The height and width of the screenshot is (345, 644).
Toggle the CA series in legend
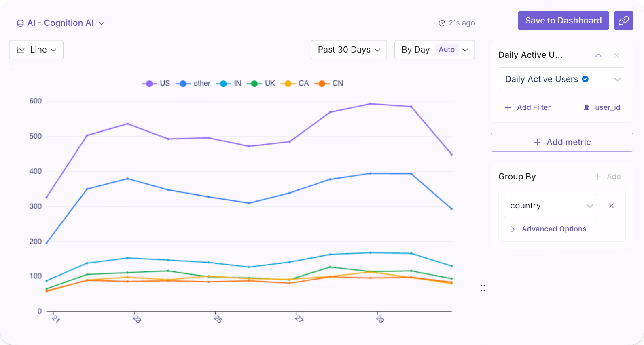[x=294, y=84]
